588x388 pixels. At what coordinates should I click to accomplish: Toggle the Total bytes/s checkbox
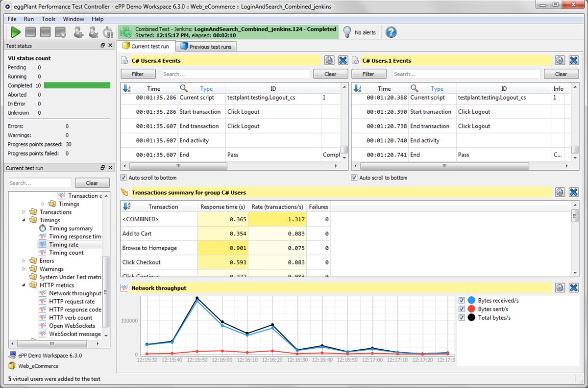(x=462, y=318)
